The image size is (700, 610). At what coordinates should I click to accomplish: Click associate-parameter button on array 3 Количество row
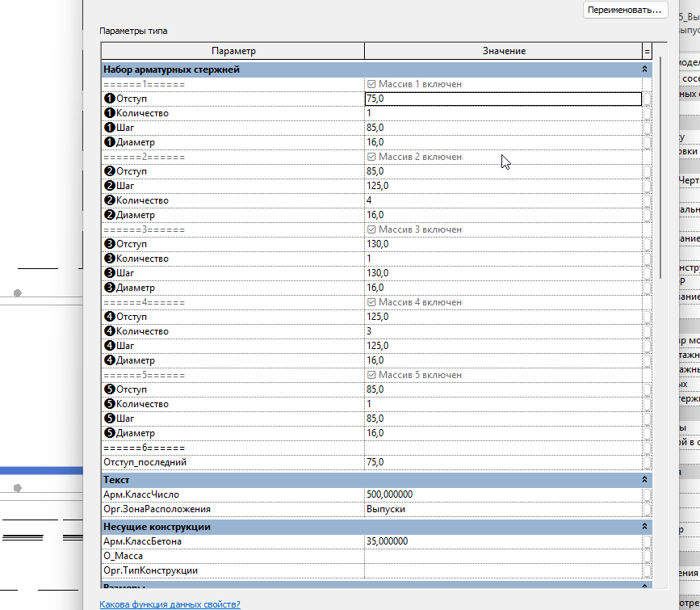(647, 259)
